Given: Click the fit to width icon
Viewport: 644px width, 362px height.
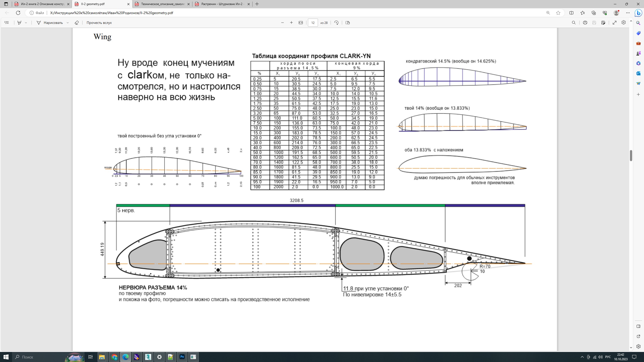Looking at the screenshot, I should (301, 23).
